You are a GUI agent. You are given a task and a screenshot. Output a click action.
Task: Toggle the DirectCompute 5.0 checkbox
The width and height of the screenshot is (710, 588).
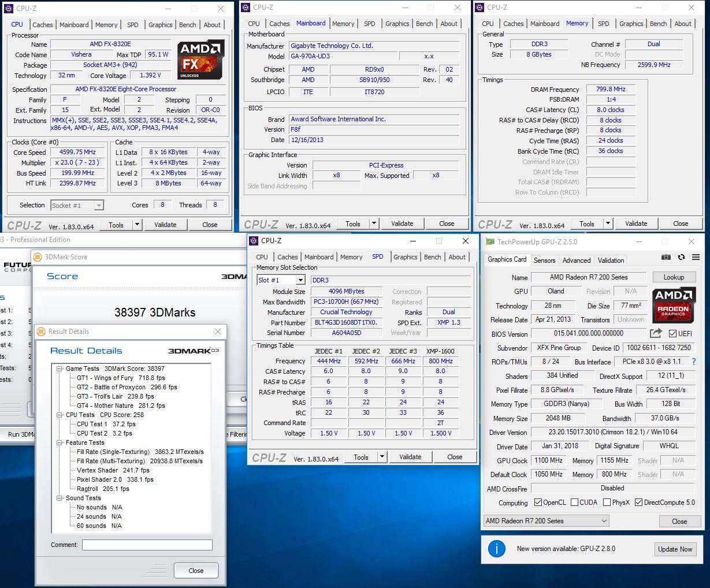click(x=638, y=503)
